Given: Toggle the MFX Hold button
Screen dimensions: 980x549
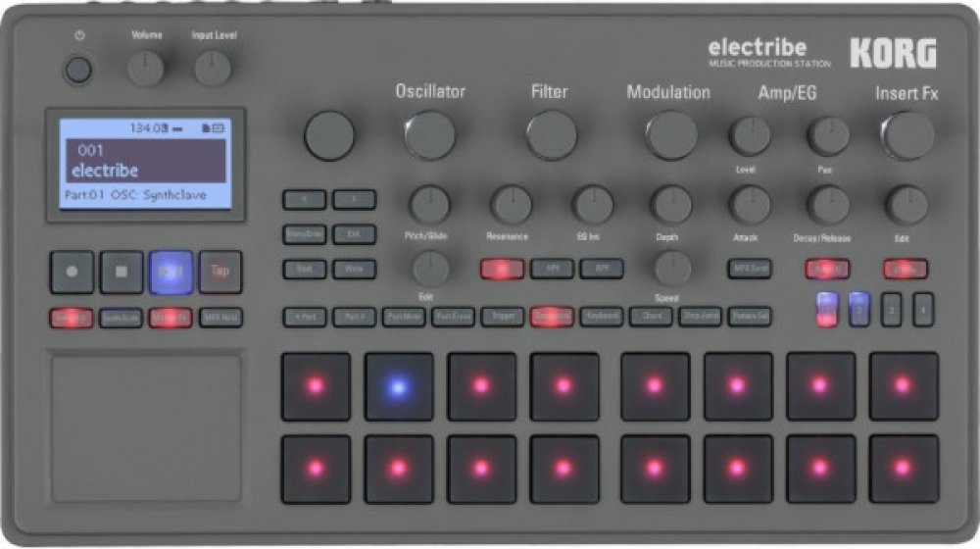Looking at the screenshot, I should (220, 318).
